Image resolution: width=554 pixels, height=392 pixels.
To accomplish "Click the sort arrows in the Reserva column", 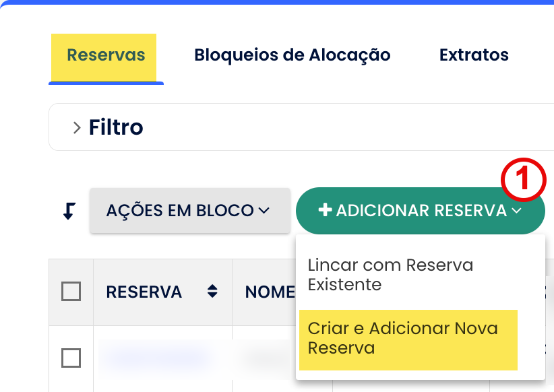I will point(212,292).
